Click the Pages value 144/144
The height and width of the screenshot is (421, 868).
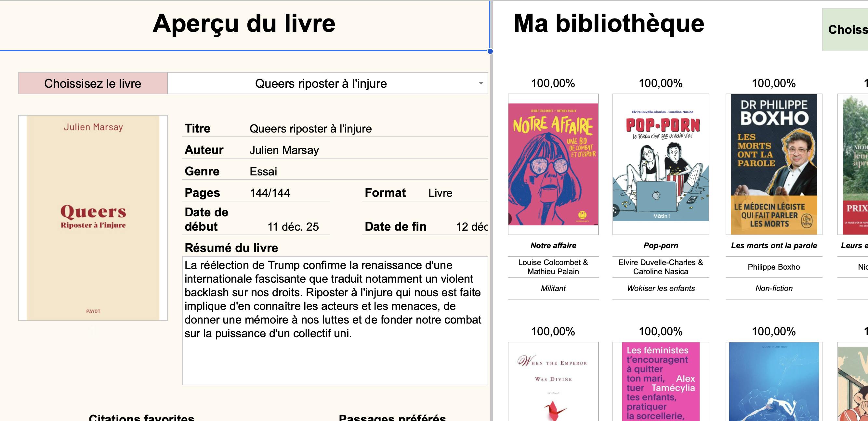[270, 193]
